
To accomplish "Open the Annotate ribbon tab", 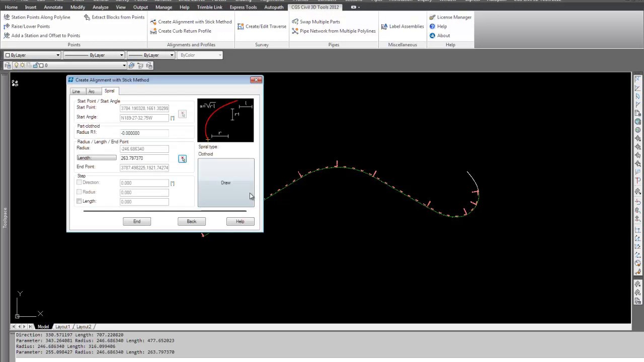I will point(53,7).
